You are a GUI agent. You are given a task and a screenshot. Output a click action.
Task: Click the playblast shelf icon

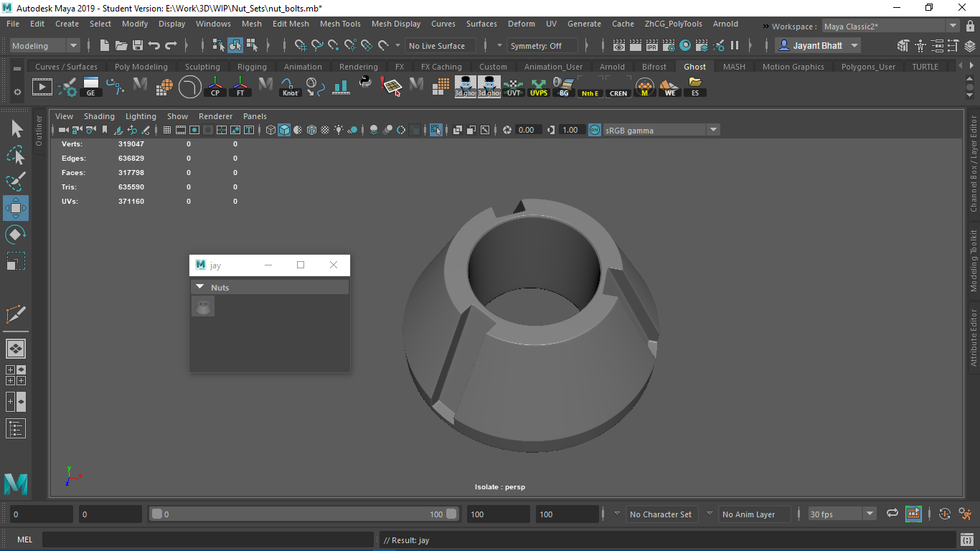pyautogui.click(x=42, y=88)
